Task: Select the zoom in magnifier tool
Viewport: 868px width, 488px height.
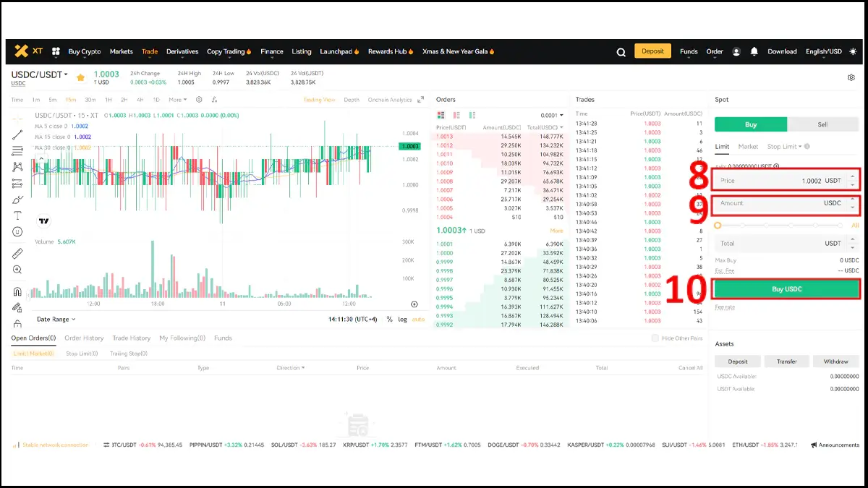Action: [x=17, y=270]
